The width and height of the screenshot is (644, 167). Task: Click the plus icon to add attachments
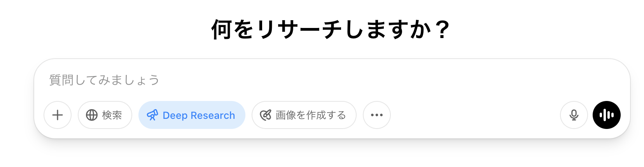(x=58, y=115)
